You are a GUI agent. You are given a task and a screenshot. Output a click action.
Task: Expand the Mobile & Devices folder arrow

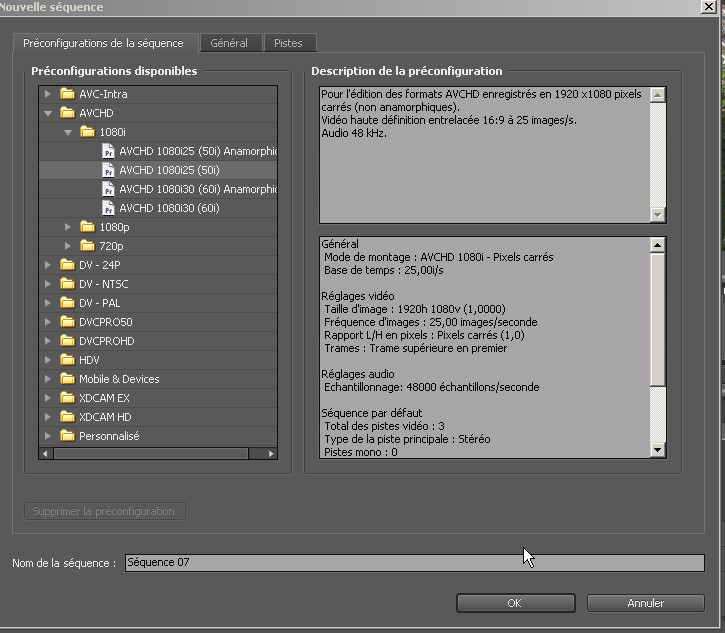[48, 379]
